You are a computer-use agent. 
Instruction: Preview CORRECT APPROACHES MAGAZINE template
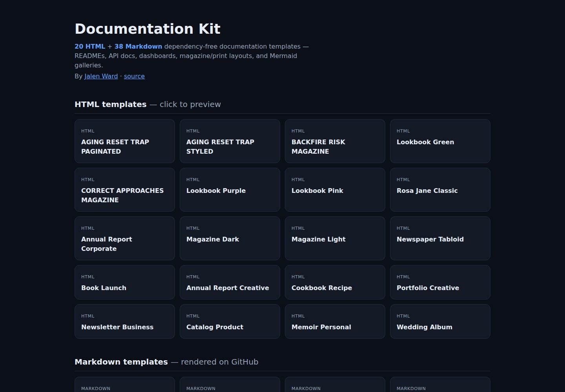coord(125,190)
